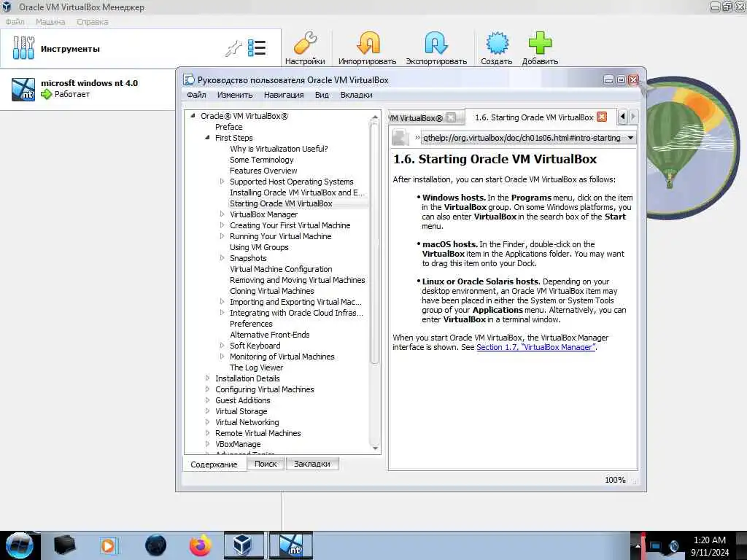Screen dimensions: 747x560
Task: Switch to the NT VM taskbar icon
Action: 290,545
